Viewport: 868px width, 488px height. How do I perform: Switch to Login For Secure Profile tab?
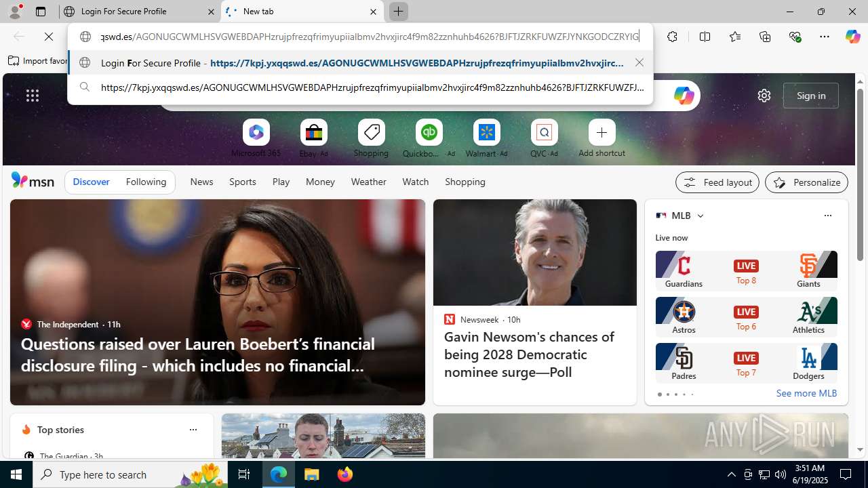140,12
